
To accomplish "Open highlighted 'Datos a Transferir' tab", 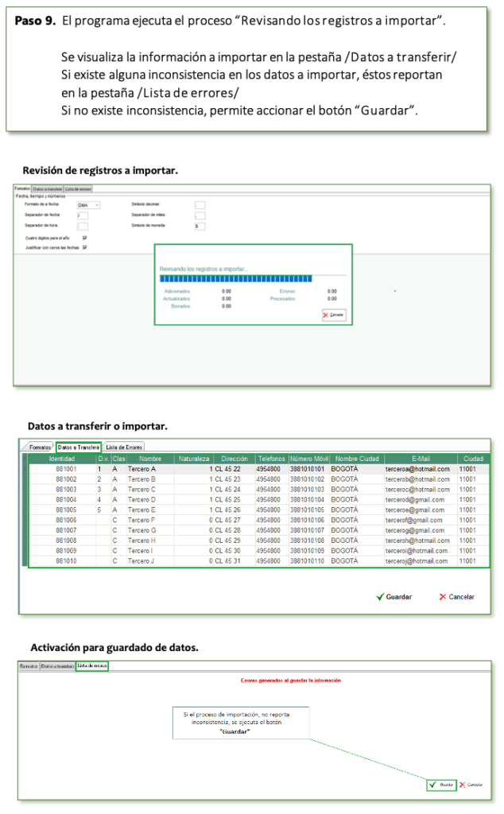I will tap(78, 448).
